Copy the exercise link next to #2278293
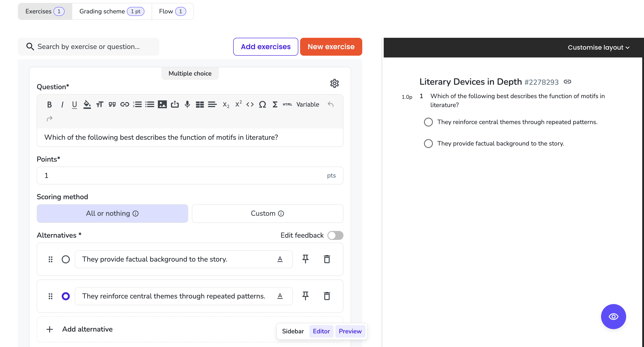This screenshot has height=347, width=644. coord(567,82)
